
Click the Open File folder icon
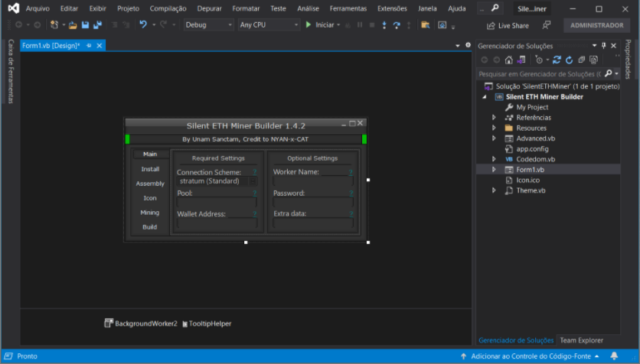(x=73, y=25)
